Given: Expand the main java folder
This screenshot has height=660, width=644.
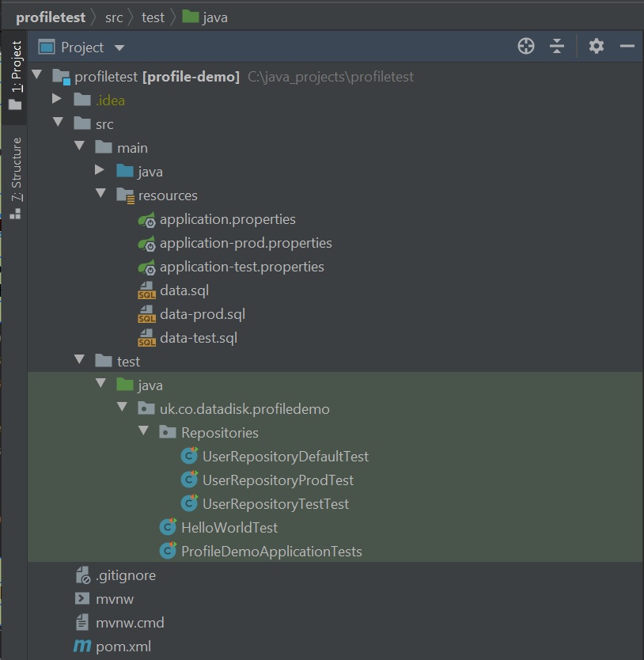Looking at the screenshot, I should click(100, 171).
